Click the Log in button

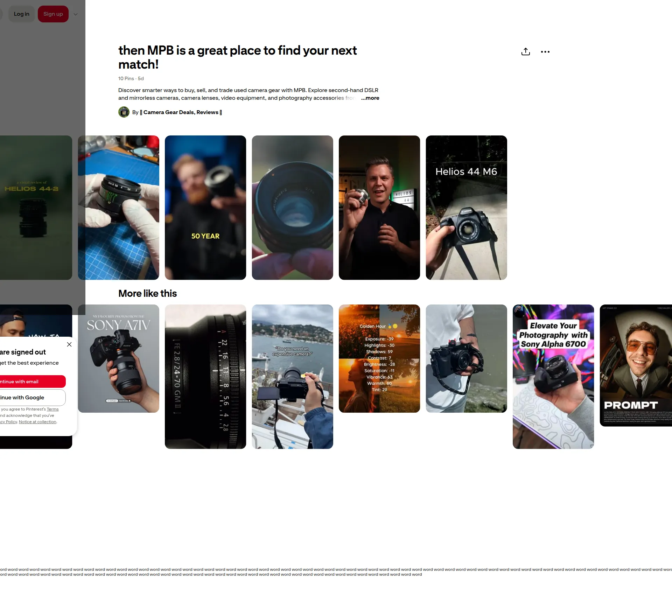coord(21,14)
